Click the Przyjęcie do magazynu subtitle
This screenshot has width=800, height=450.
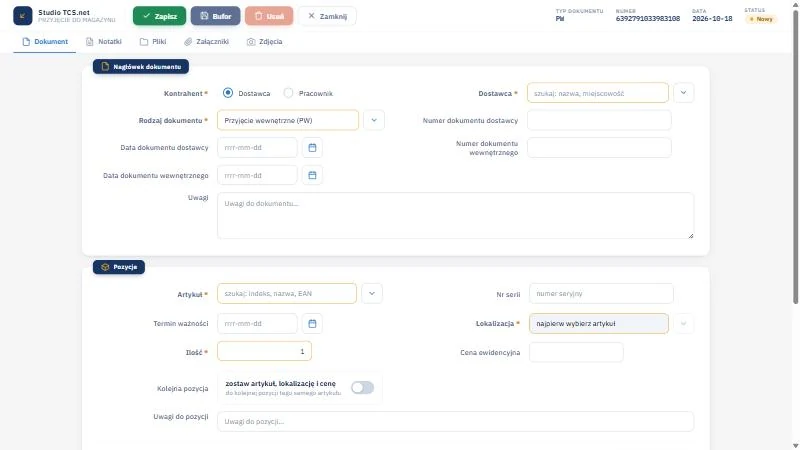(77, 20)
